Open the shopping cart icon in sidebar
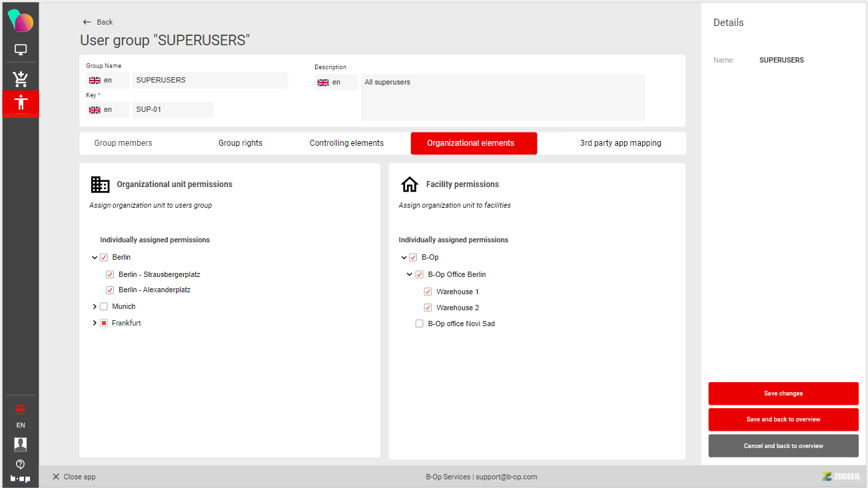Screen dimensions: 868x488 pyautogui.click(x=21, y=79)
